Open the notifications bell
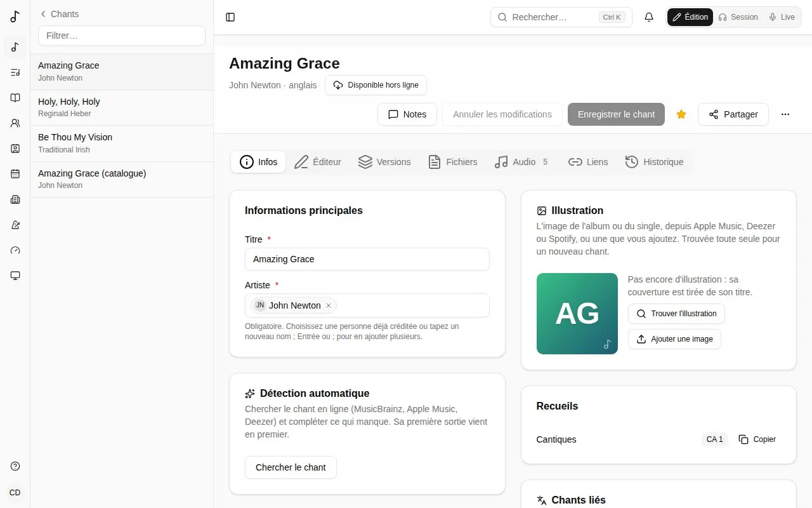 (648, 17)
